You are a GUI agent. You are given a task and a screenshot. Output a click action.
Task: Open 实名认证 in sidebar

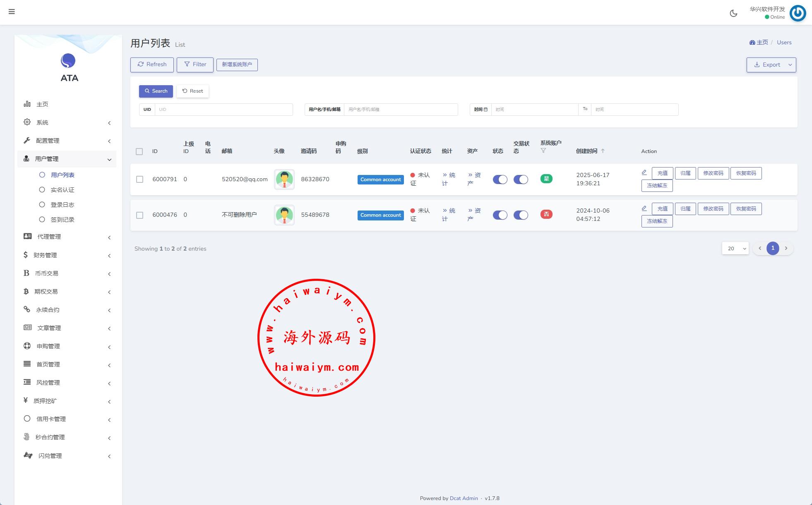click(x=62, y=190)
